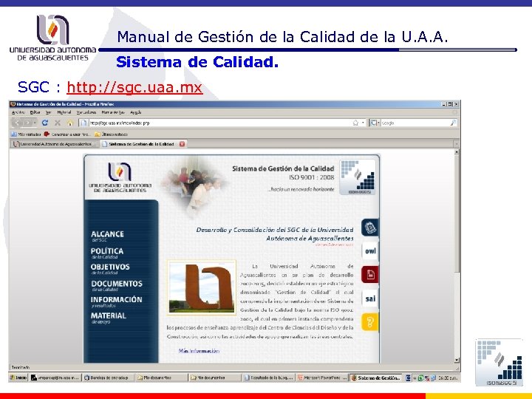Open the list all tabs dropdown
Image resolution: width=532 pixels, height=399 pixels.
[x=457, y=144]
